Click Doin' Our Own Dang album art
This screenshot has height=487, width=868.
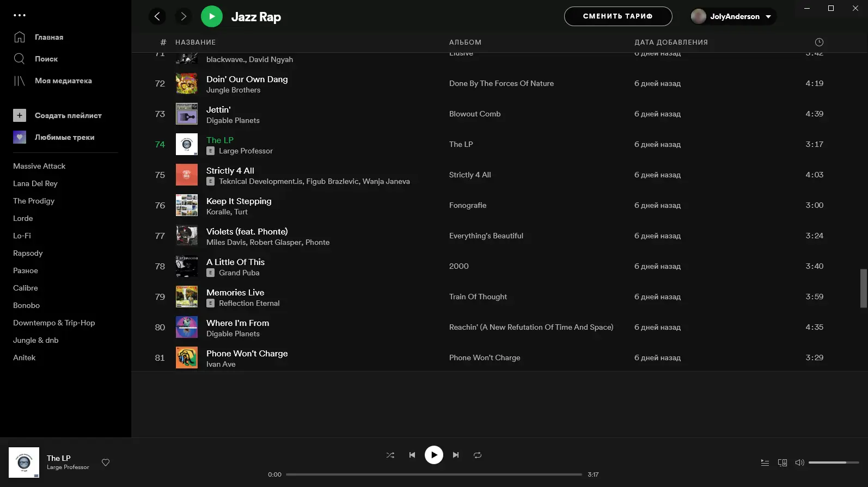click(187, 83)
